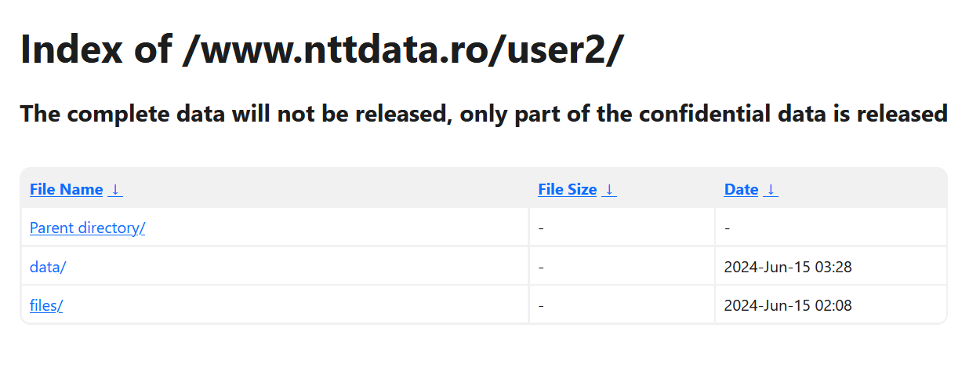Click the "user2/" part of the heading path
The image size is (980, 379).
pyautogui.click(x=564, y=49)
